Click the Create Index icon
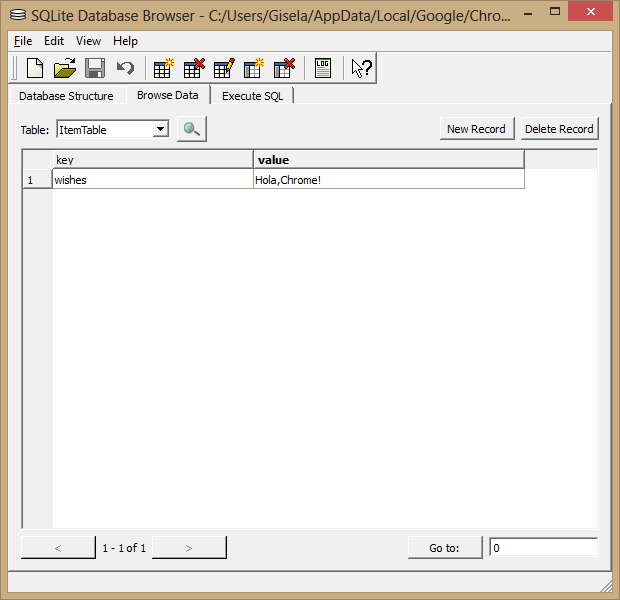The image size is (620, 600). coord(253,68)
